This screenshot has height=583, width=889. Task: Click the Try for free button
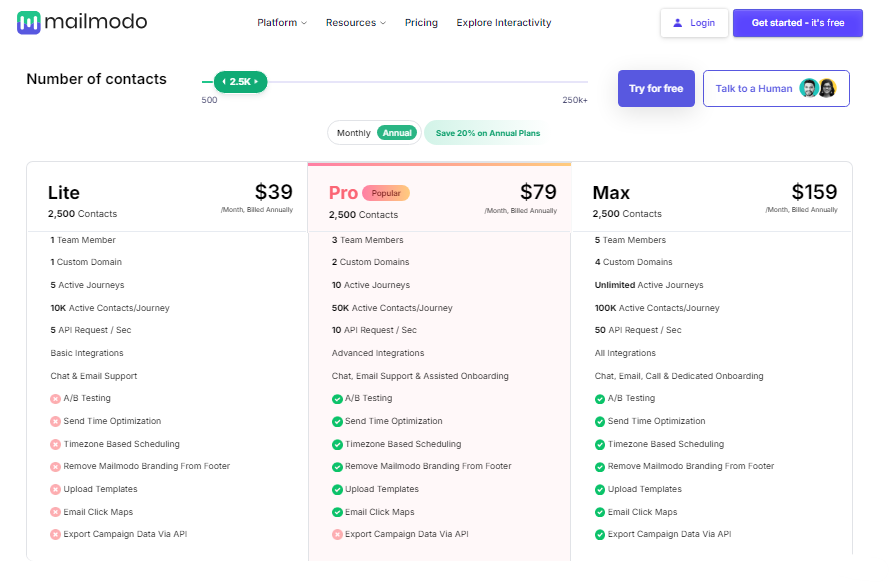(x=656, y=88)
